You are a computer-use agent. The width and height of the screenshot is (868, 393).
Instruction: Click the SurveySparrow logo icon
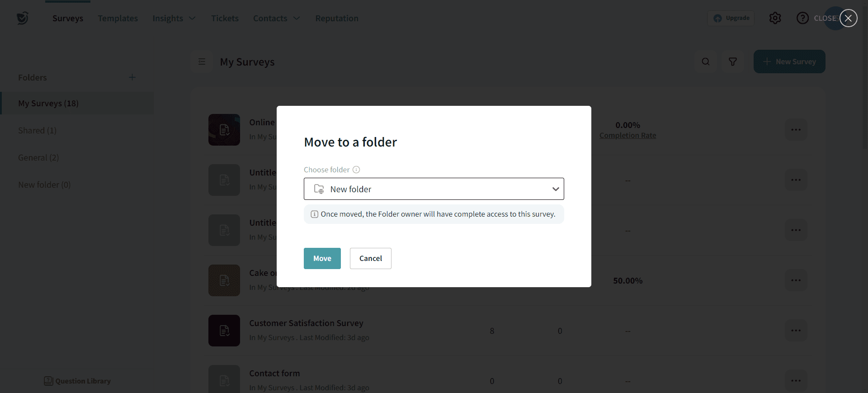coord(22,18)
